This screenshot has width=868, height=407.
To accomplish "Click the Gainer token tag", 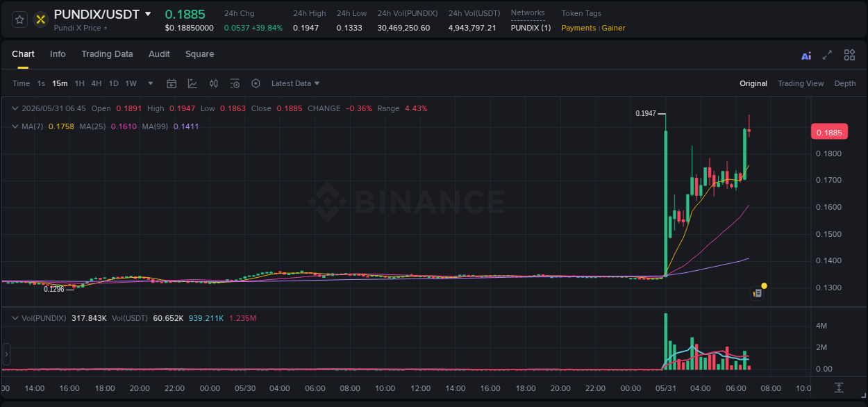I will click(x=613, y=28).
